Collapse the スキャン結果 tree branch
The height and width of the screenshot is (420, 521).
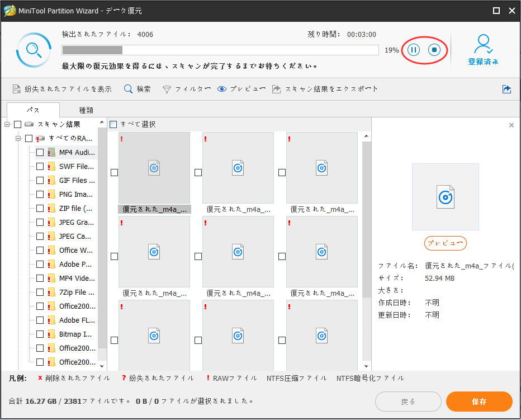tap(8, 124)
